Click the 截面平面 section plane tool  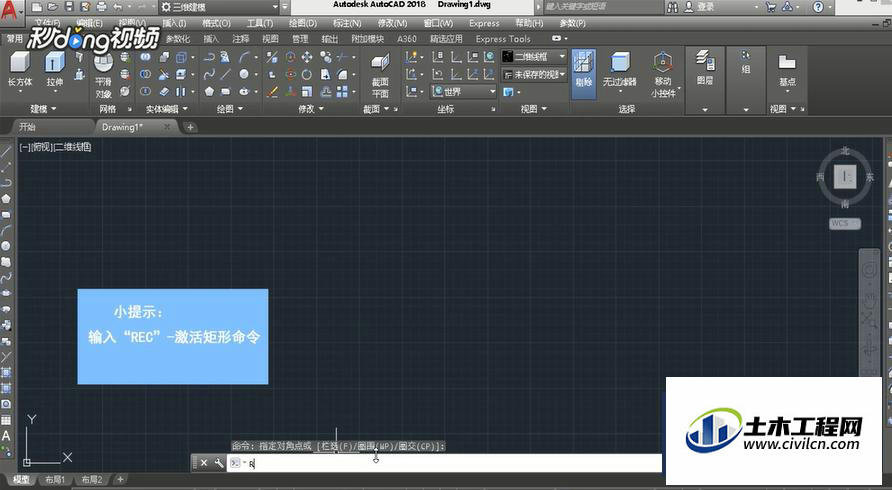pos(380,76)
